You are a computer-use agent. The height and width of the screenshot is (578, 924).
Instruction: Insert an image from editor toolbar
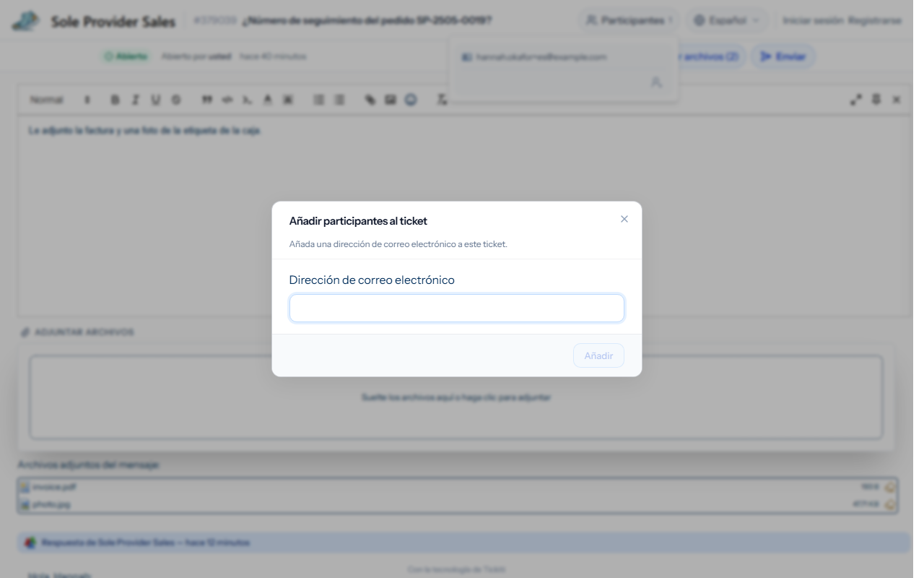(391, 100)
